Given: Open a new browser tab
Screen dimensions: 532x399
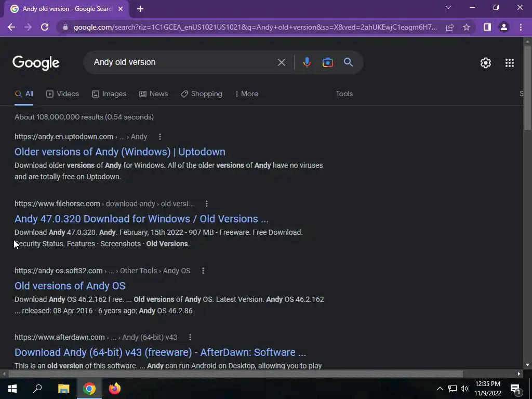Looking at the screenshot, I should tap(140, 9).
